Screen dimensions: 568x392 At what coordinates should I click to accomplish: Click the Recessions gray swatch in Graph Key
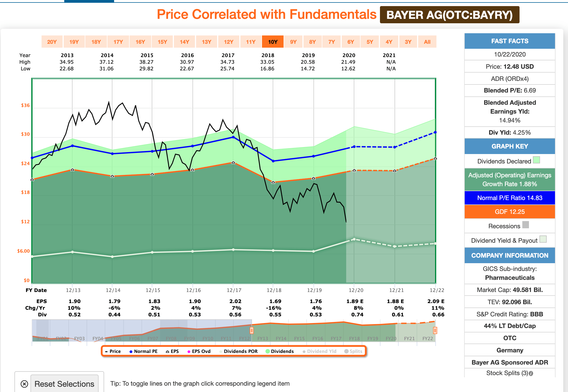point(526,225)
